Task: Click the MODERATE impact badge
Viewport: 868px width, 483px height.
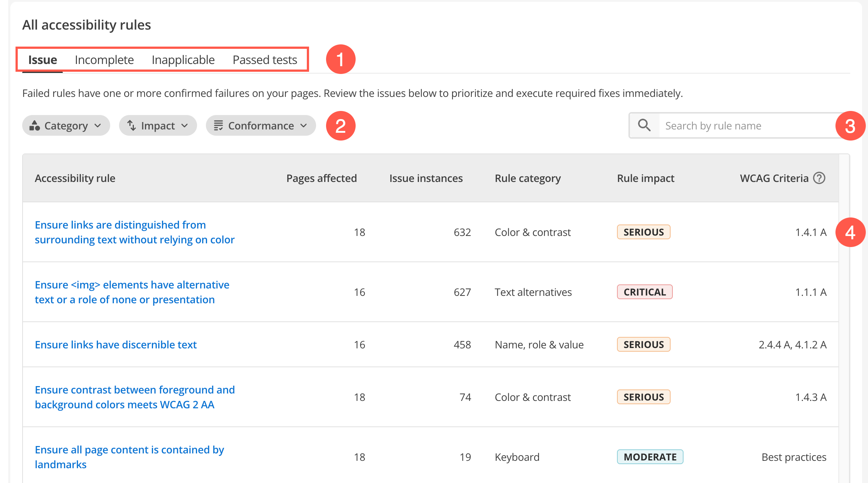Action: pos(650,457)
